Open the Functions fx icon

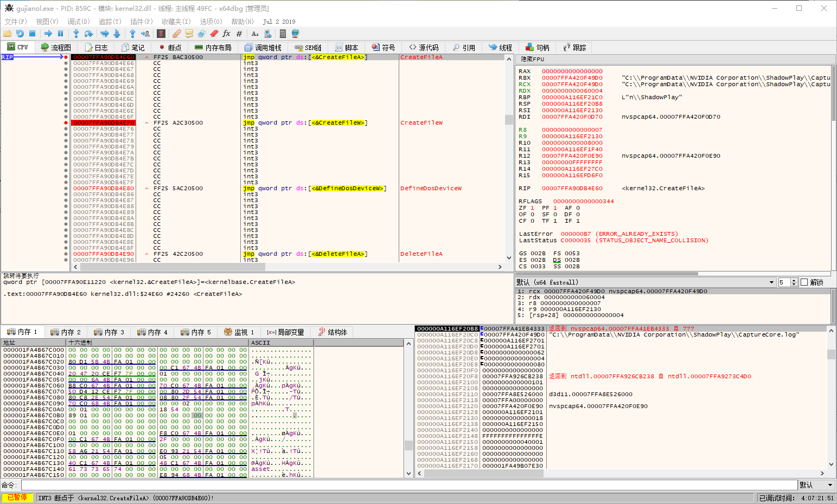(x=227, y=34)
